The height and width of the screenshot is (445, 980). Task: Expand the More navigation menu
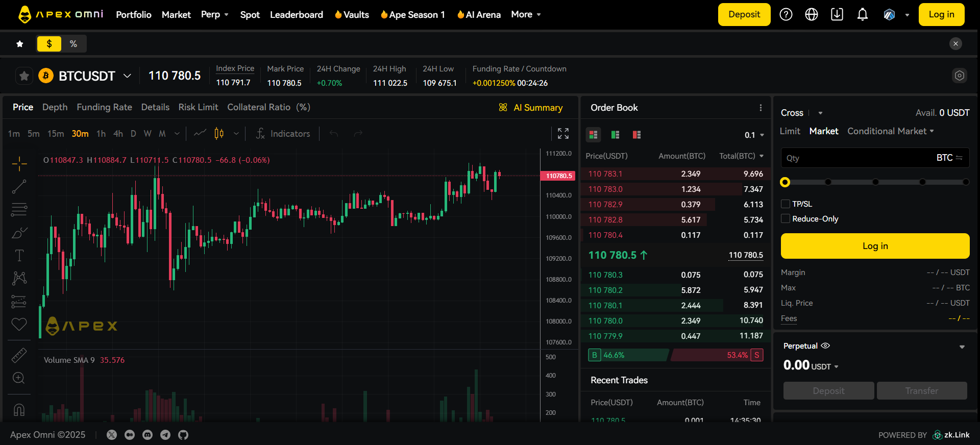[526, 14]
